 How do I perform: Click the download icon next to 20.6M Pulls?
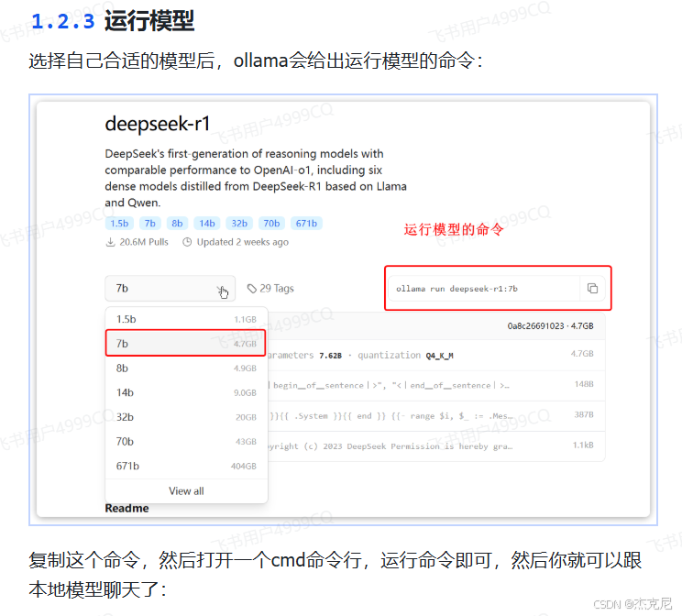point(111,242)
